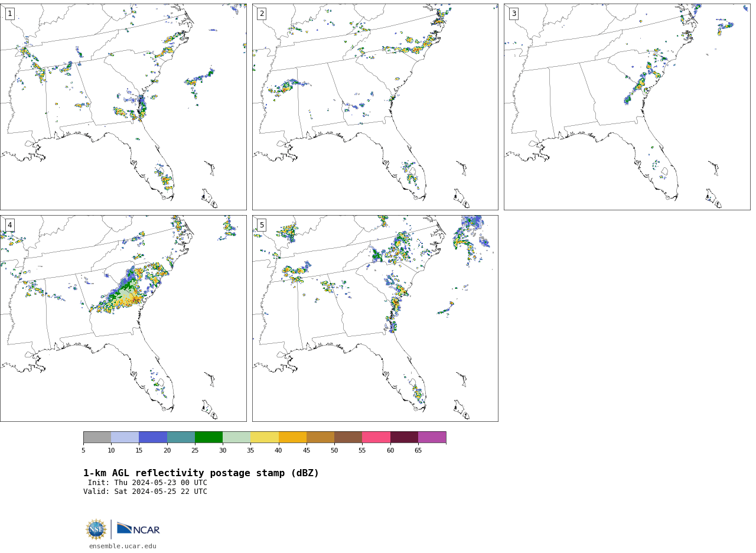Click the colorbar tick label 35

click(250, 451)
